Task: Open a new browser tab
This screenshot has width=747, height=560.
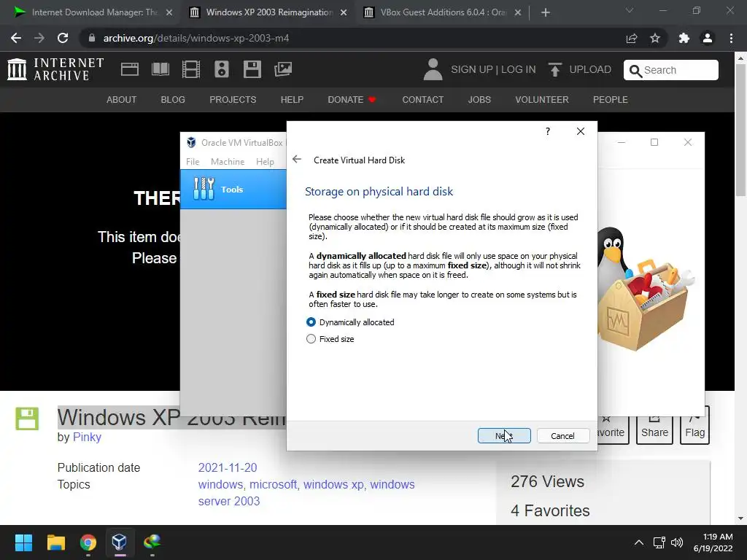Action: (x=546, y=12)
